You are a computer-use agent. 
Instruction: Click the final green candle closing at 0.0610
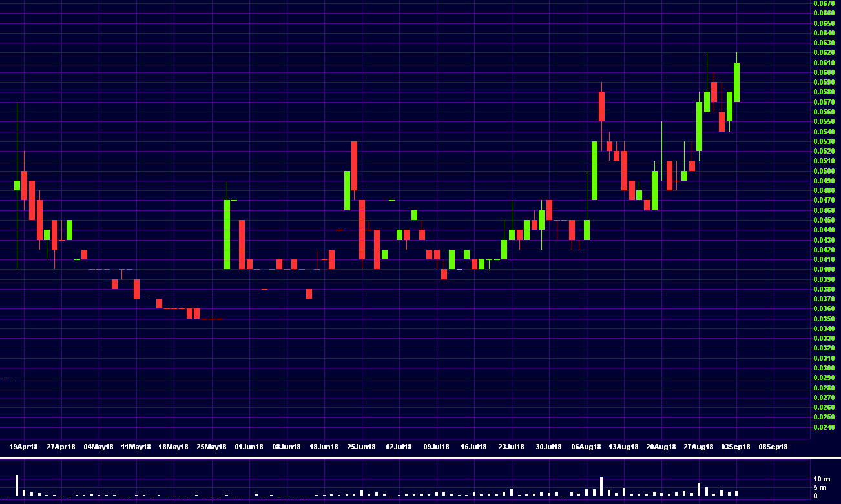[x=736, y=82]
